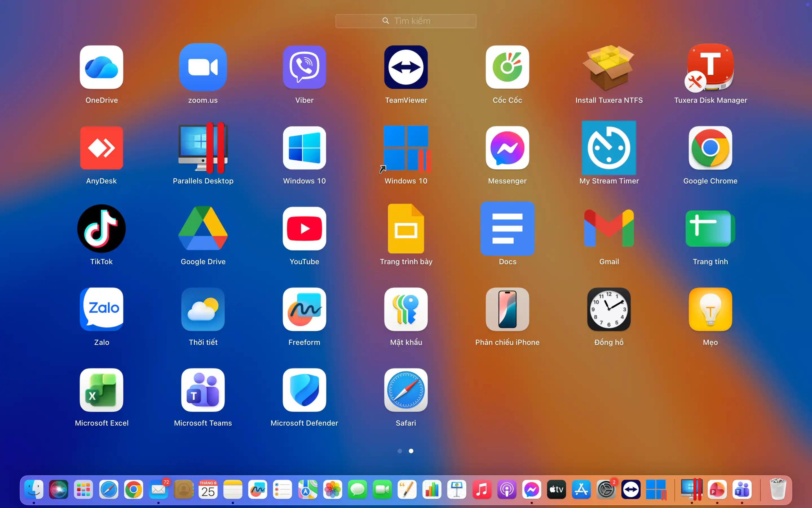Open the Đồng hồ clock app
This screenshot has height=508, width=812.
click(609, 309)
